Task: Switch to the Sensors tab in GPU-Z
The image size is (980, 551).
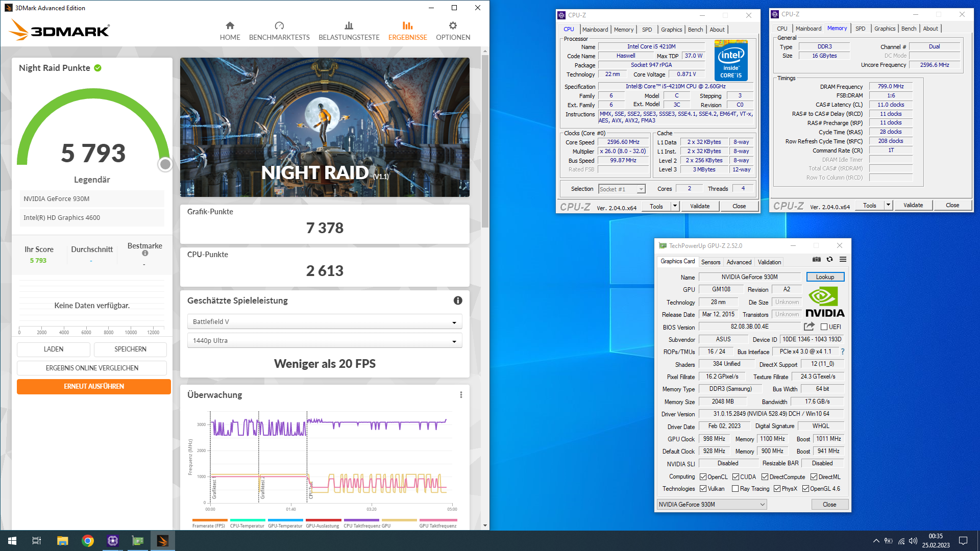Action: pyautogui.click(x=710, y=262)
